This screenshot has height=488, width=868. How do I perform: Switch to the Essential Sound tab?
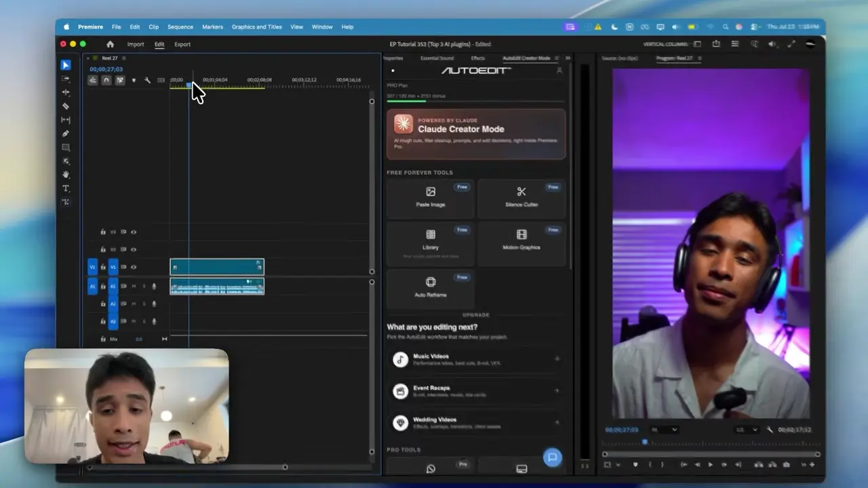(437, 58)
